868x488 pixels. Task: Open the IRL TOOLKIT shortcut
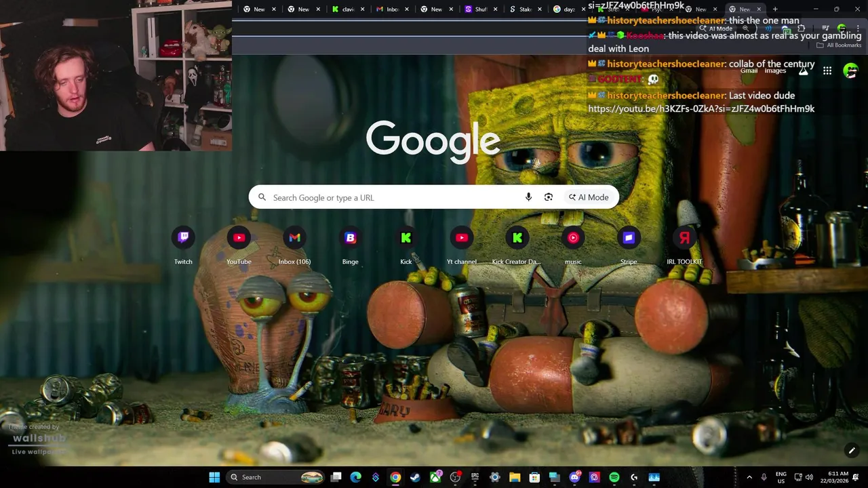684,245
